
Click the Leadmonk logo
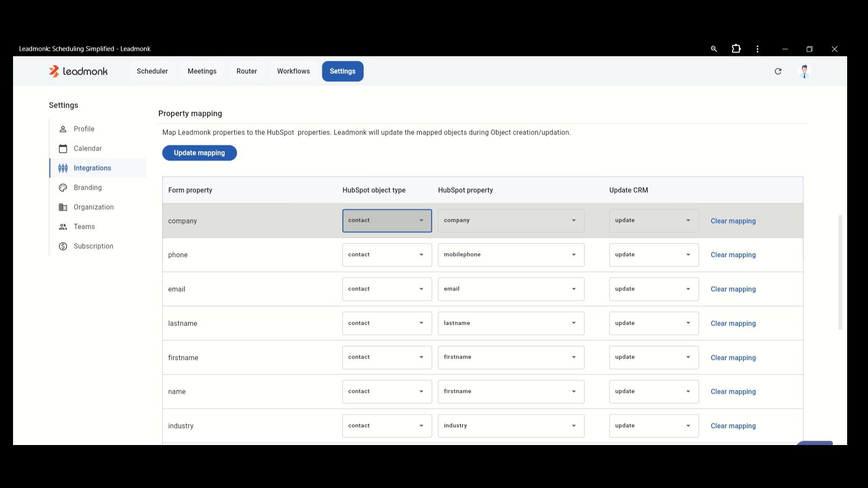pos(78,71)
